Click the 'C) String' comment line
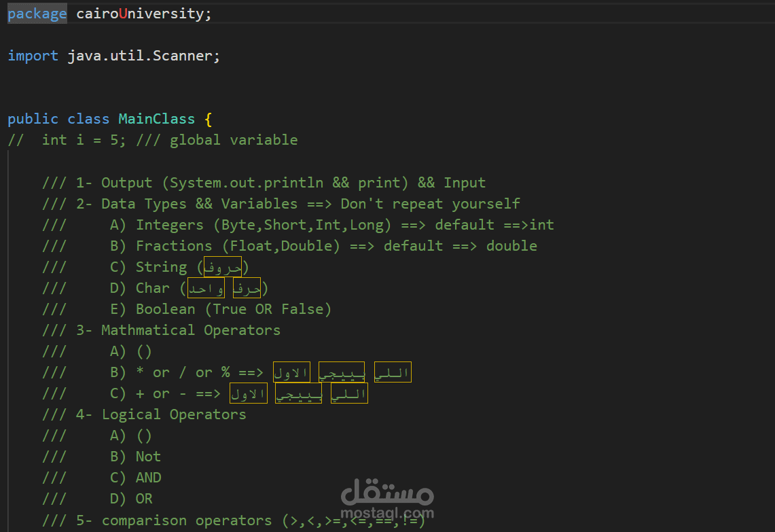775x532 pixels. coord(145,267)
